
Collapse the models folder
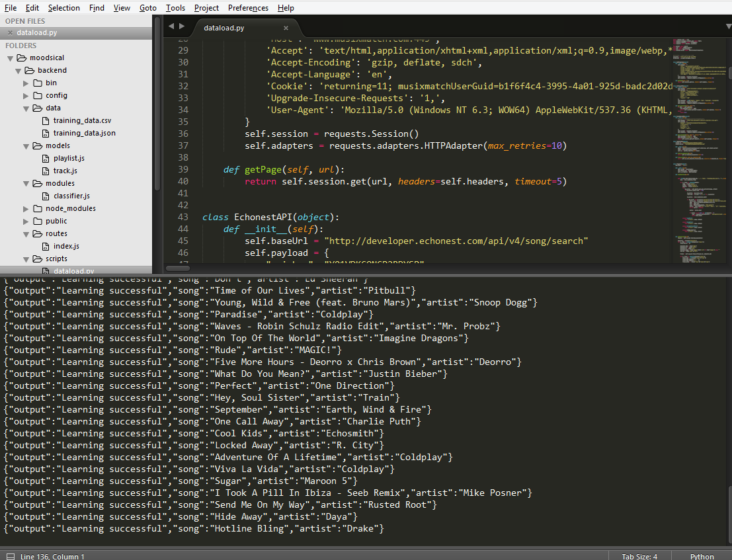coord(26,147)
